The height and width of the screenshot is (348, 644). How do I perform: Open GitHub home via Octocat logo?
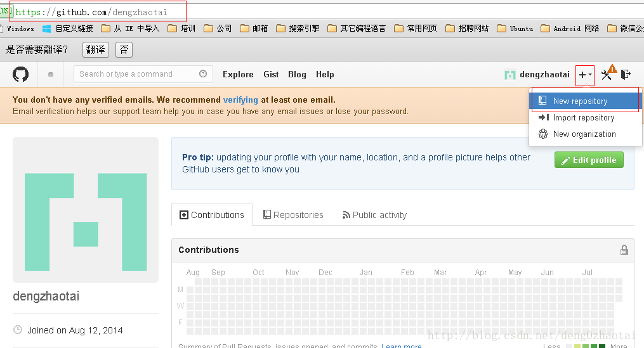20,74
